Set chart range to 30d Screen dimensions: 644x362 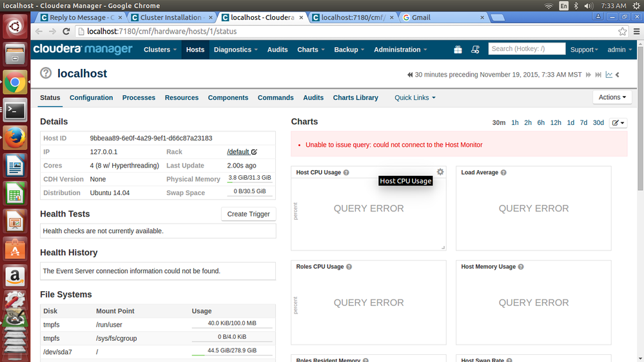[x=598, y=123]
